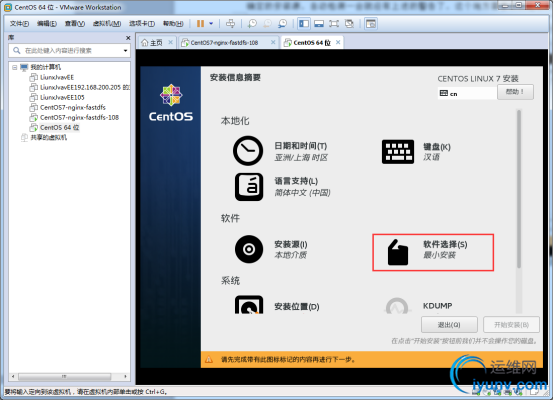Click the revert snapshot toolbar icon
This screenshot has height=401, width=553.
click(x=268, y=24)
